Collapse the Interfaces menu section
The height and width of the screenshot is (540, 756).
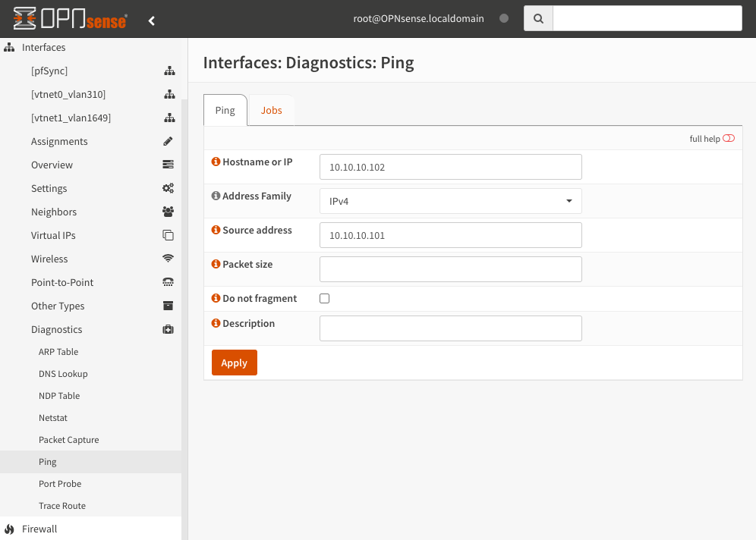tap(43, 47)
